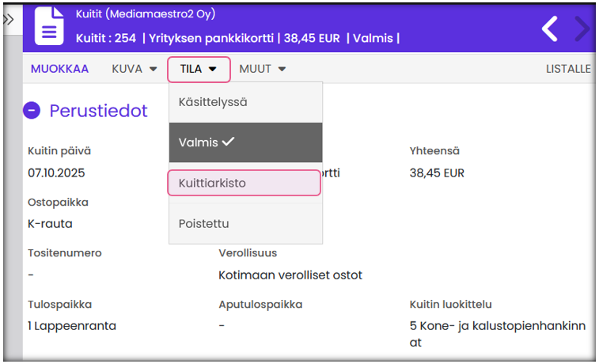The width and height of the screenshot is (599, 364).
Task: Expand the sidebar with double chevron icon
Action: (x=9, y=19)
